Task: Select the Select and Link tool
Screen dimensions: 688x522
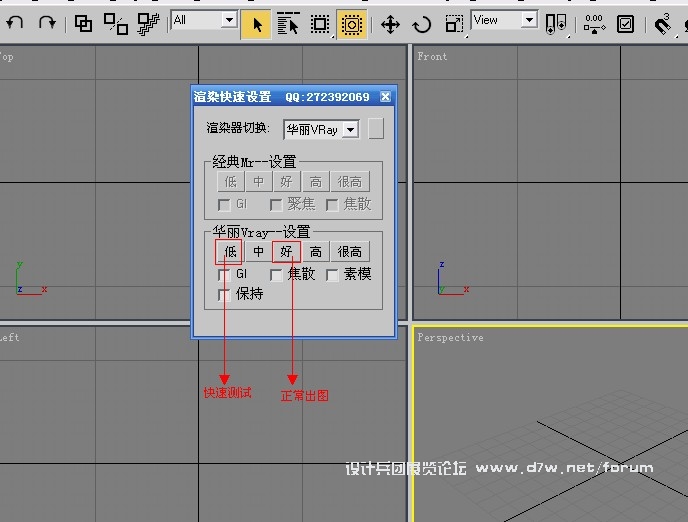Action: pyautogui.click(x=83, y=24)
